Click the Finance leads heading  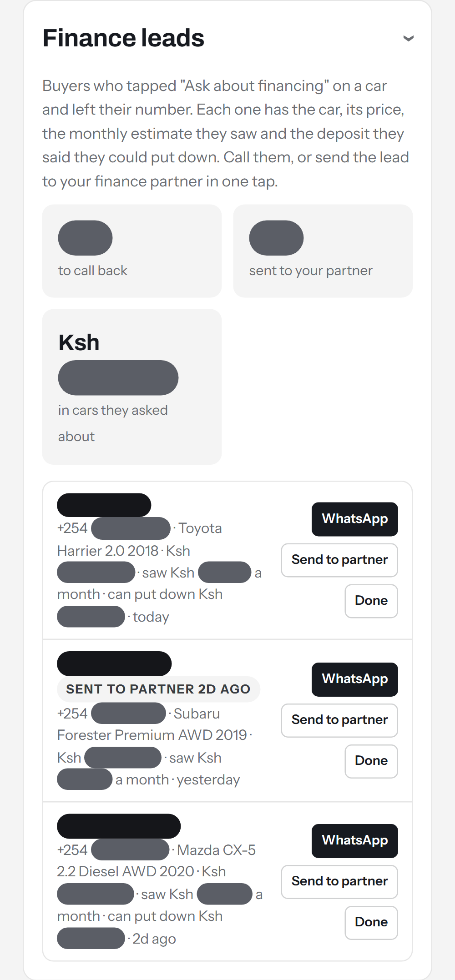123,38
